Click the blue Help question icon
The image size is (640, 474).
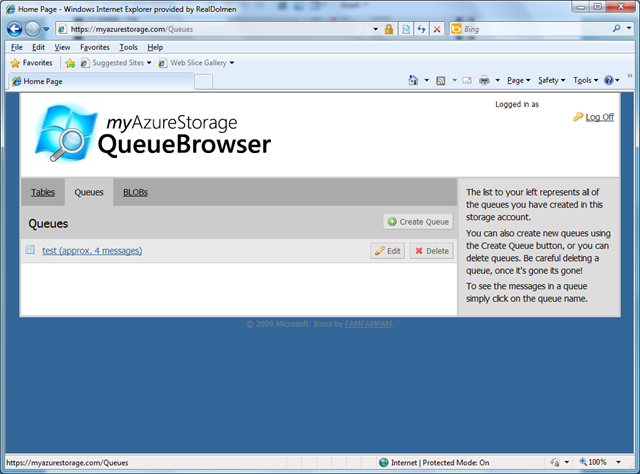[x=609, y=80]
